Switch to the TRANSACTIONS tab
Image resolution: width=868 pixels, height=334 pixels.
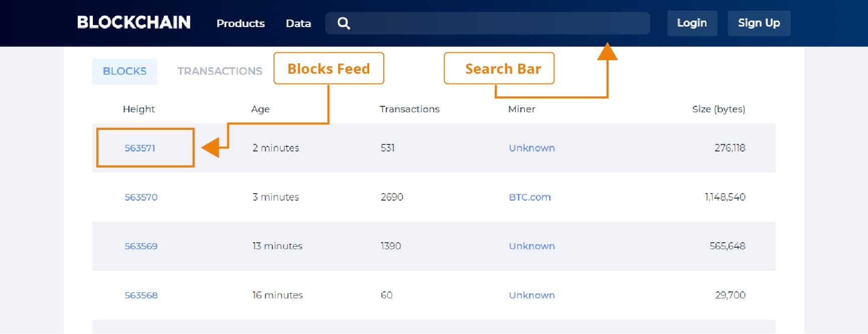220,71
